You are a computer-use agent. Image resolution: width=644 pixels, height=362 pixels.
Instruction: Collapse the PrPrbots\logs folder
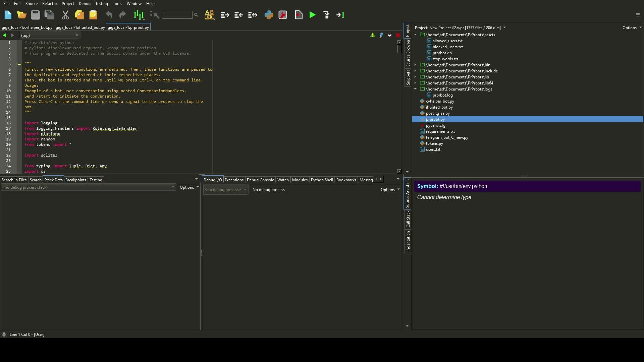[x=415, y=89]
